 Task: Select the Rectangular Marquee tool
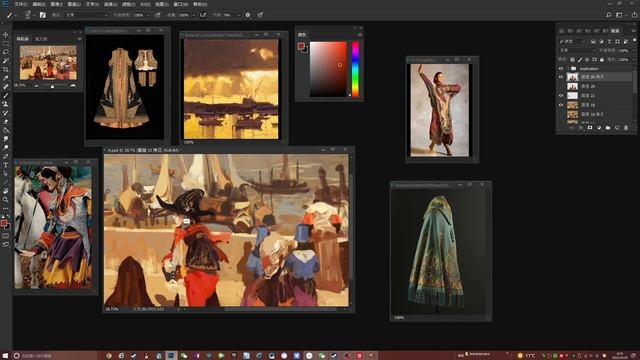point(6,43)
